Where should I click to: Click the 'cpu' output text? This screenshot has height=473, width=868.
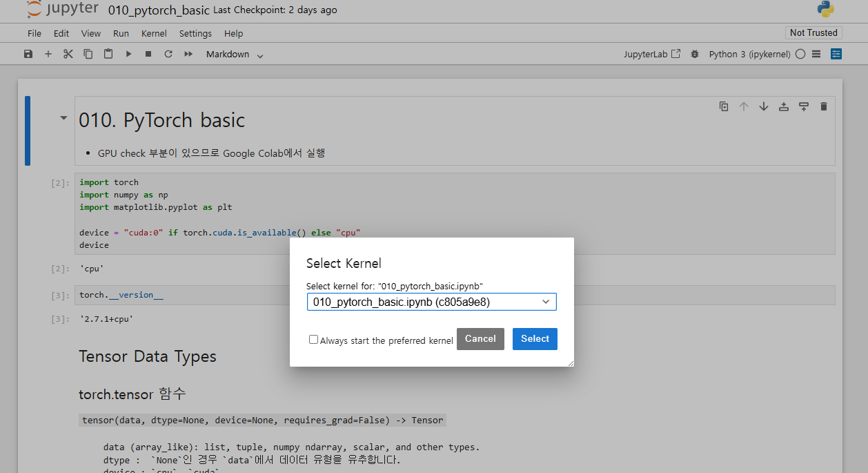click(x=92, y=269)
